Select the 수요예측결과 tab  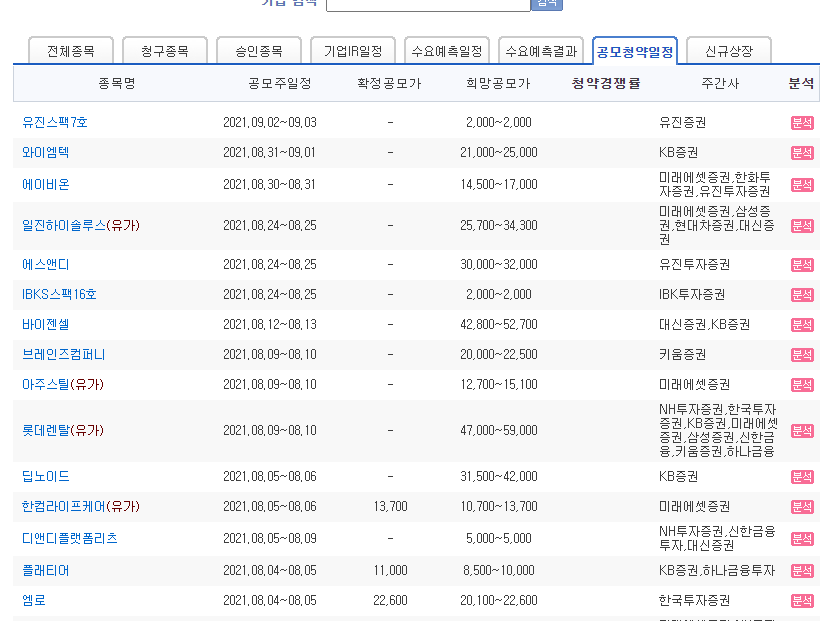tap(541, 51)
